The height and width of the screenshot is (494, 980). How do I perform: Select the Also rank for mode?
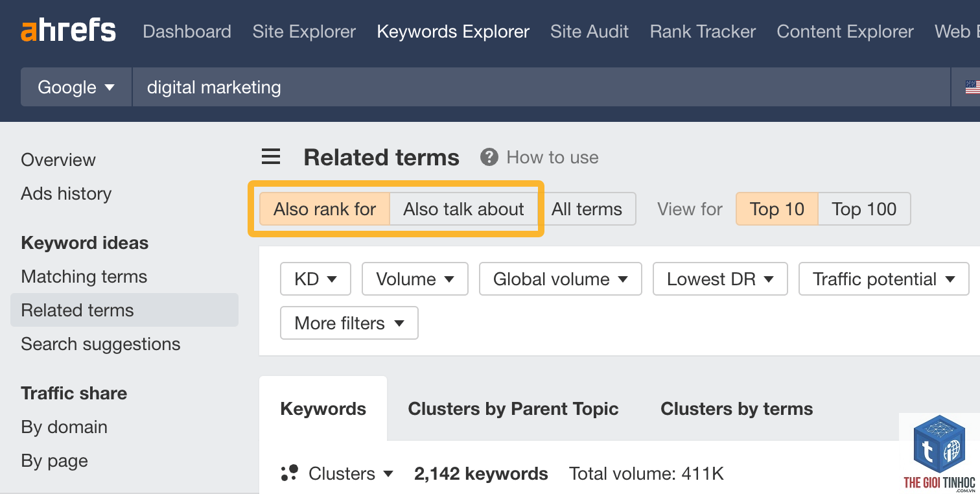tap(325, 209)
